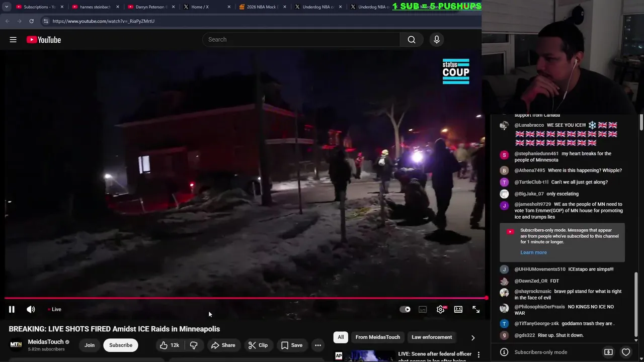Save video to a playlist
644x362 pixels.
[x=292, y=345]
